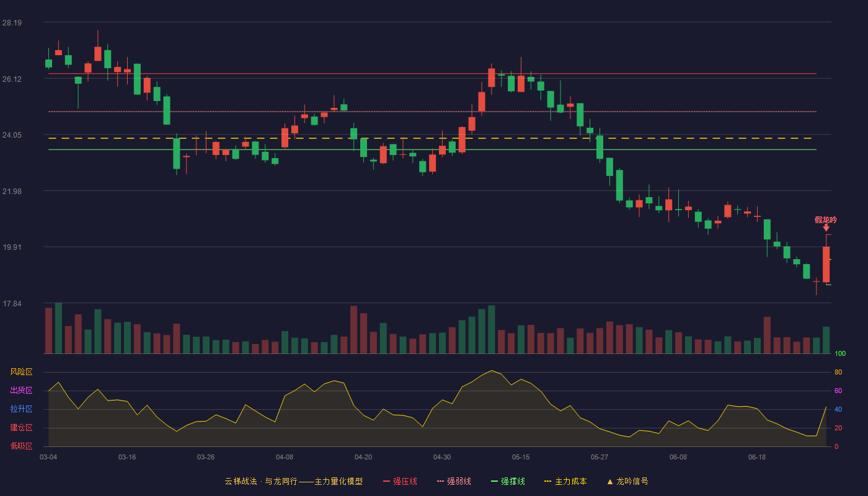
Task: Click the 21.98 price axis label
Action: click(x=12, y=191)
